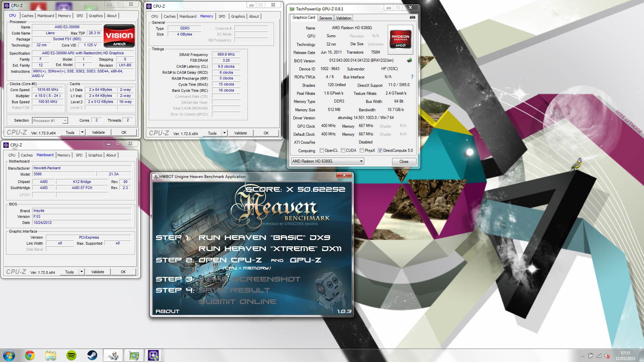Click the Radeon Graphics logo in GPU-Z
The height and width of the screenshot is (362, 644).
[400, 40]
